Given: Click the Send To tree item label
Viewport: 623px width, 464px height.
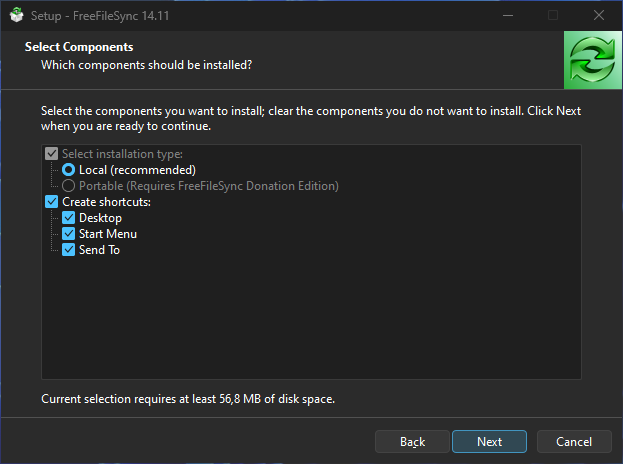Looking at the screenshot, I should click(100, 250).
